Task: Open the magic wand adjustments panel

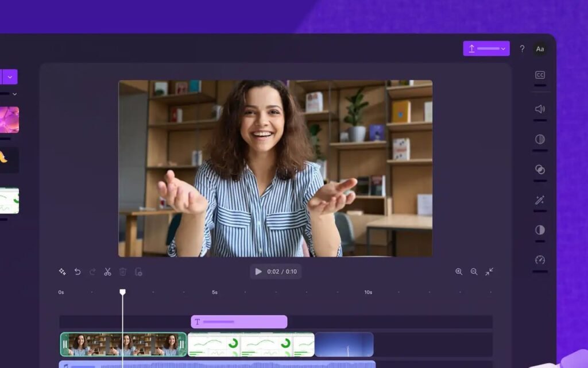Action: (x=540, y=200)
